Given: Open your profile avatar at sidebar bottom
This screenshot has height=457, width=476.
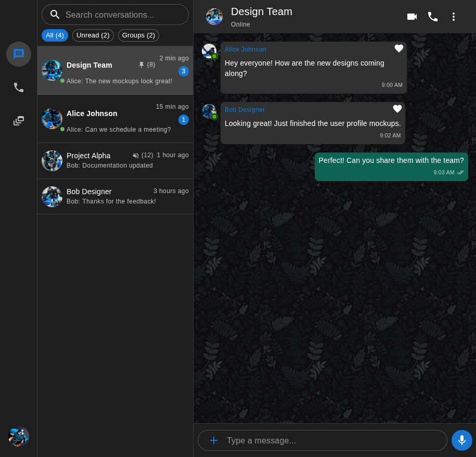Looking at the screenshot, I should point(19,436).
